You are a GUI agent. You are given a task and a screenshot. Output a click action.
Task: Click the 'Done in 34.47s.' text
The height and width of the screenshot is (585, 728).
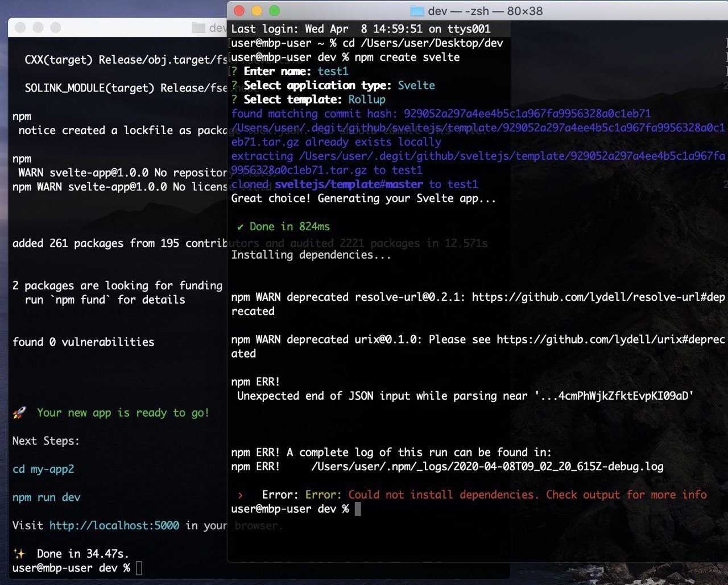pos(84,554)
